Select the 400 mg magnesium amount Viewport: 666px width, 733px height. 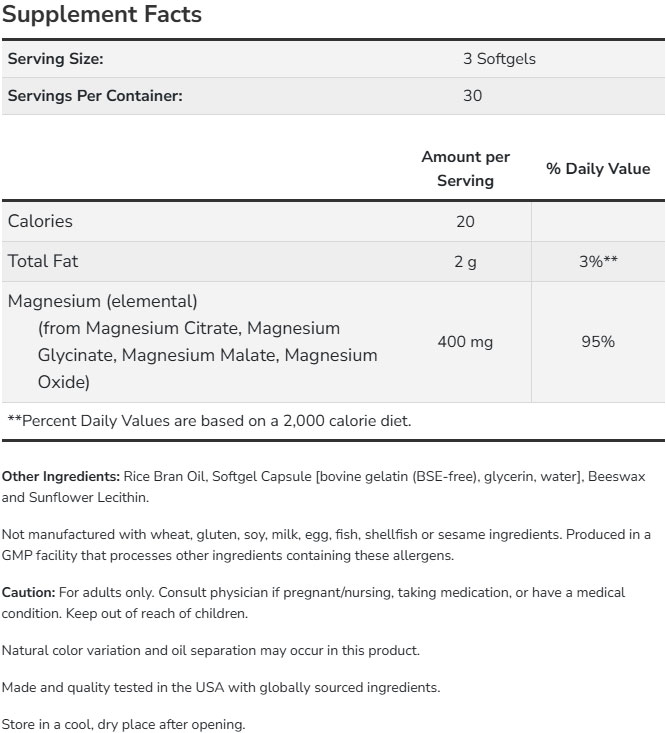click(x=465, y=342)
